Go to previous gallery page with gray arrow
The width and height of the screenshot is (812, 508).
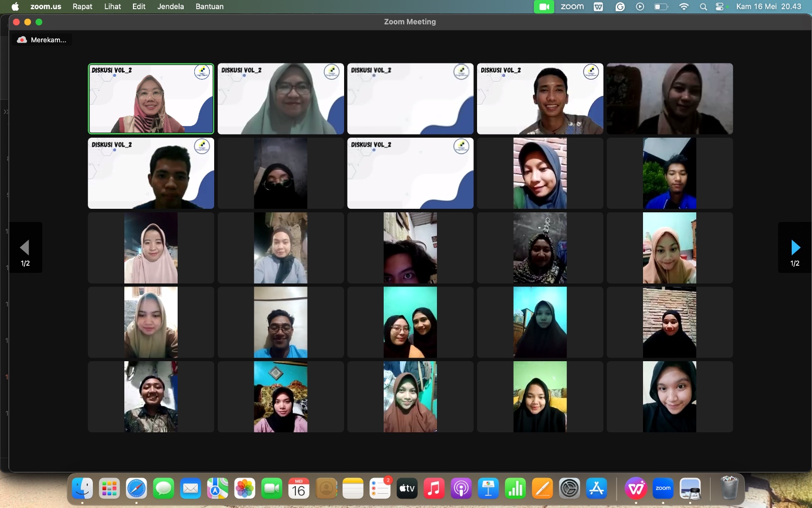pos(25,248)
